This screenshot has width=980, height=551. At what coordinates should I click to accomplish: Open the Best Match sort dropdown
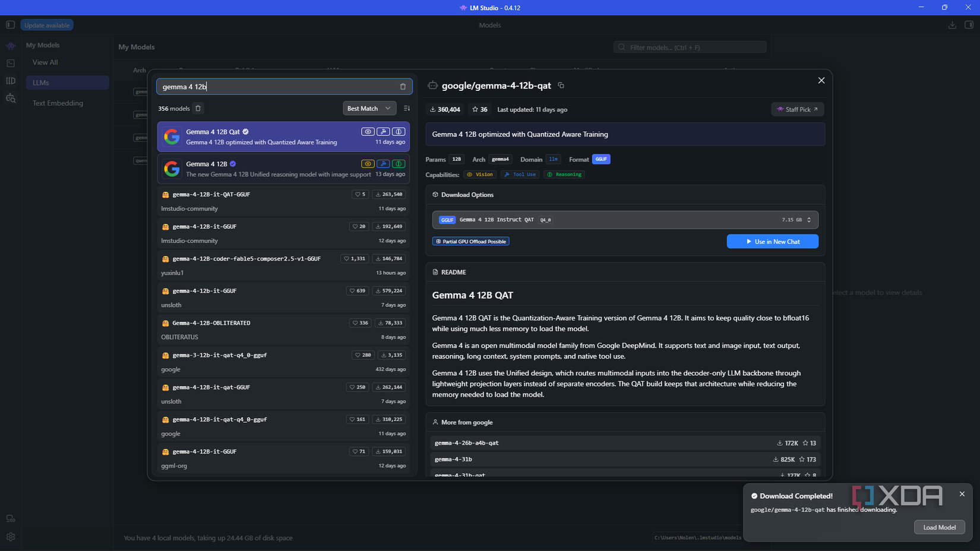[x=369, y=109]
